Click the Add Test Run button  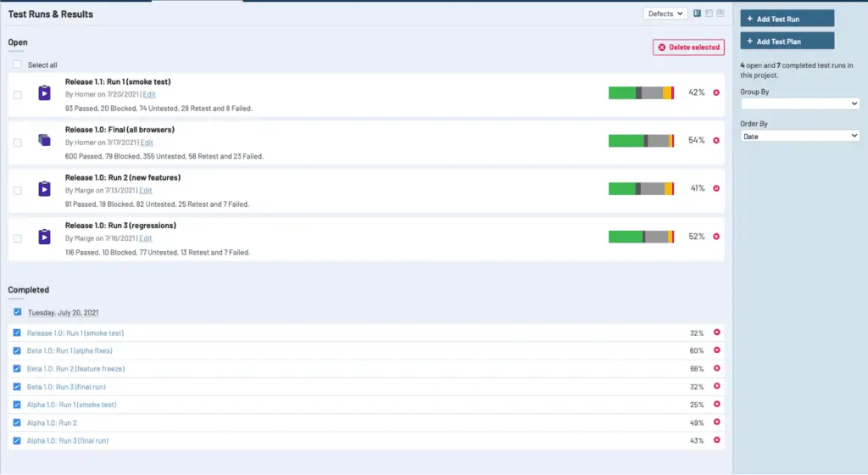(787, 19)
